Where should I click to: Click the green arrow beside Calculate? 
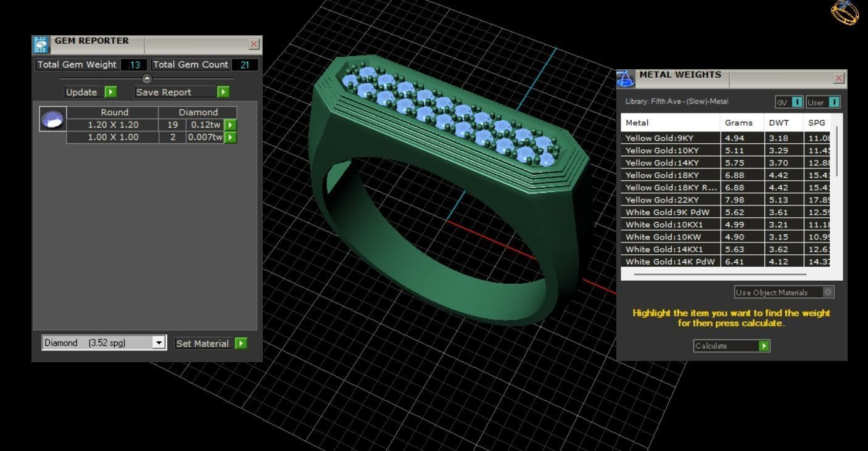pos(765,346)
